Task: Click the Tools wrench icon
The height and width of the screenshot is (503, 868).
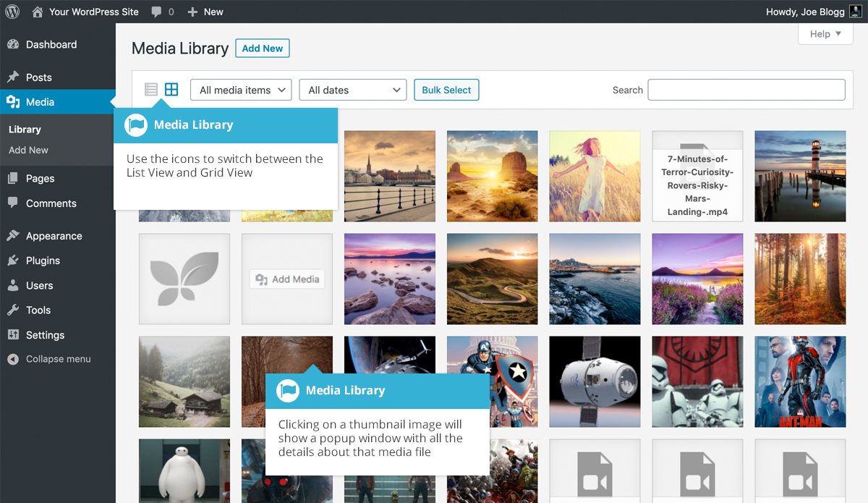Action: (x=13, y=310)
